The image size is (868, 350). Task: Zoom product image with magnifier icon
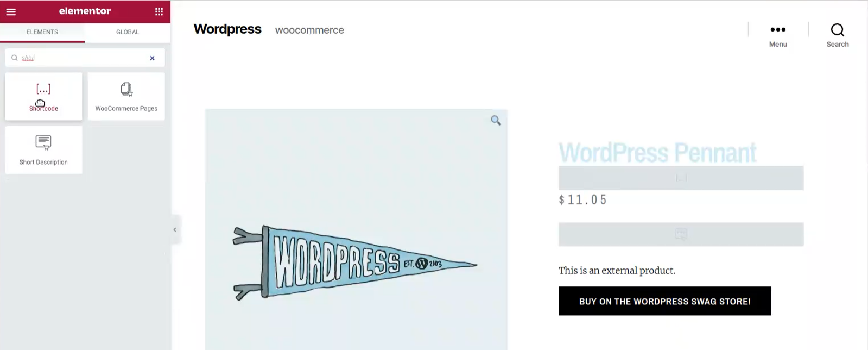496,120
